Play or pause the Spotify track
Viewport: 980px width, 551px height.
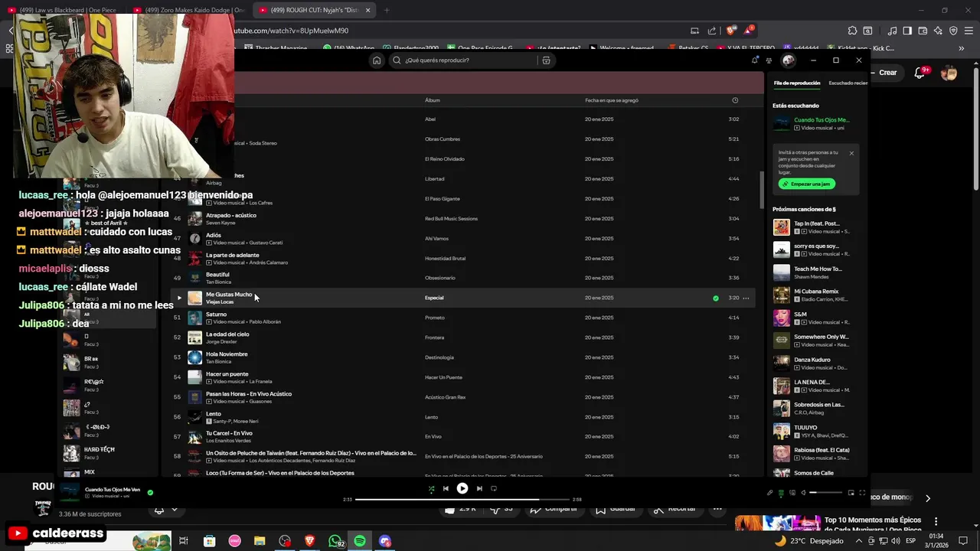click(462, 488)
